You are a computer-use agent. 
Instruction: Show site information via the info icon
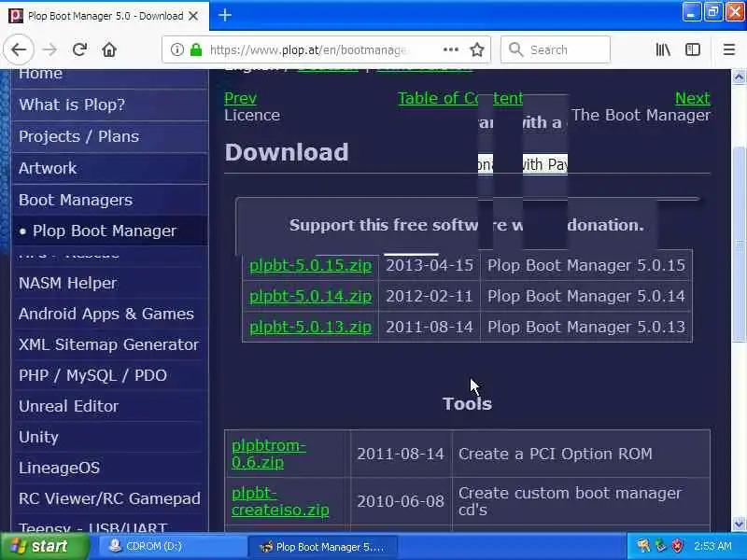[176, 49]
